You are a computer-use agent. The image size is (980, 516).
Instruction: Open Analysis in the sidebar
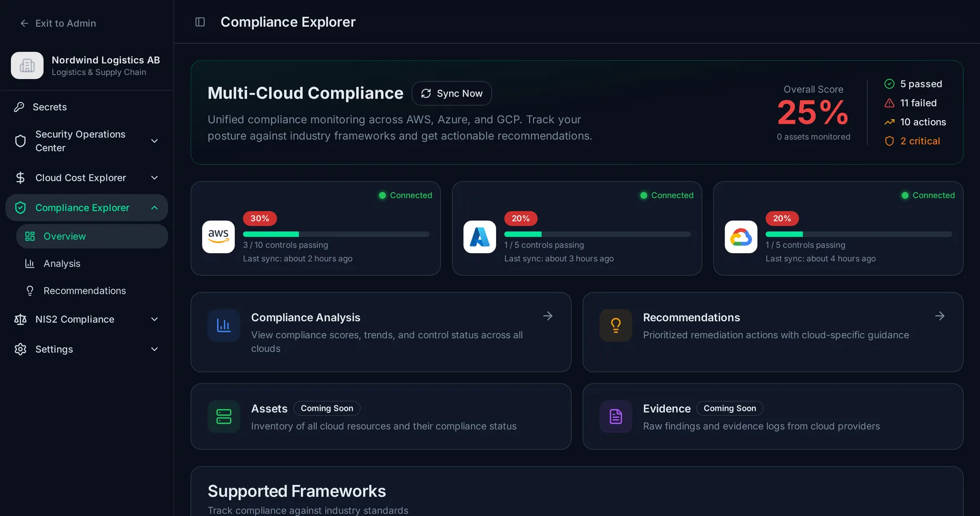tap(92, 263)
